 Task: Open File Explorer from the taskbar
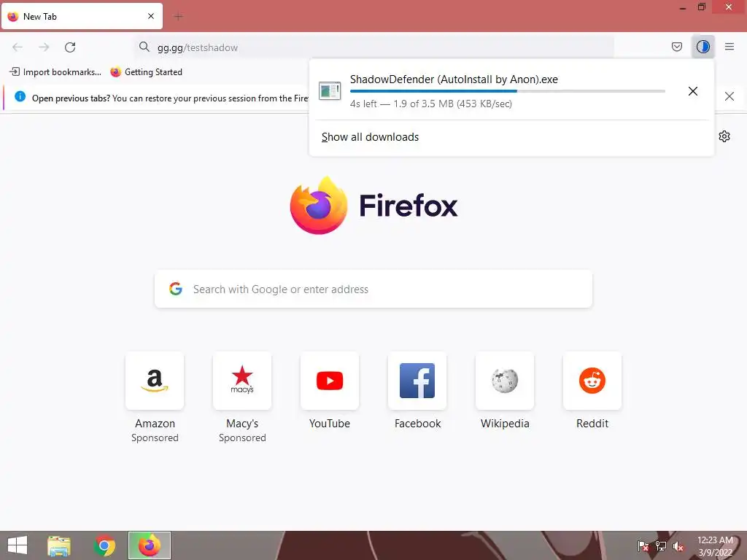click(59, 545)
